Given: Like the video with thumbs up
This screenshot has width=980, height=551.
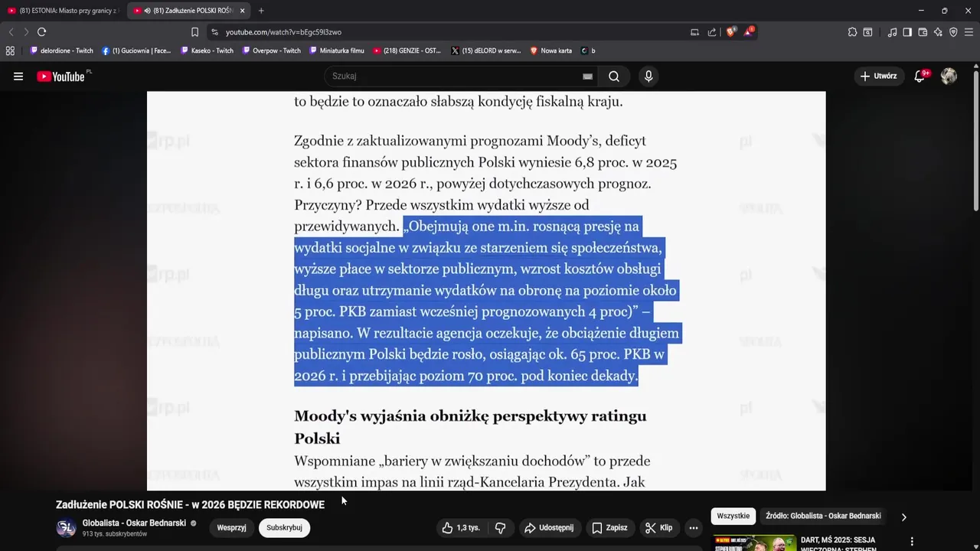Looking at the screenshot, I should [x=461, y=528].
